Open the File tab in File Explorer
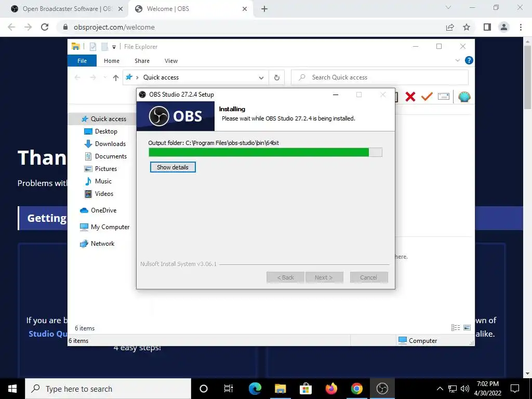Image resolution: width=532 pixels, height=399 pixels. coord(82,61)
